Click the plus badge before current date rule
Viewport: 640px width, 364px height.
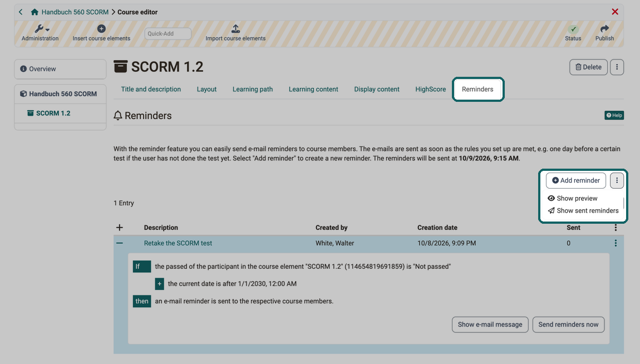coord(160,284)
